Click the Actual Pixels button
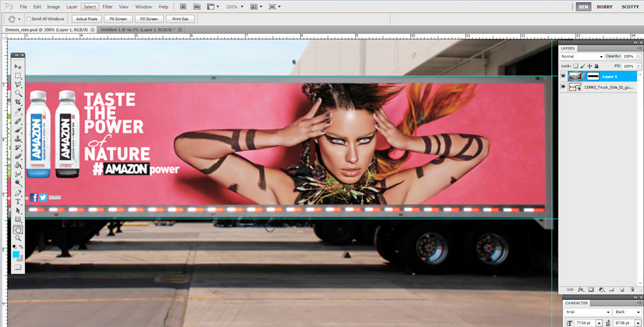644x327 pixels. pyautogui.click(x=87, y=19)
